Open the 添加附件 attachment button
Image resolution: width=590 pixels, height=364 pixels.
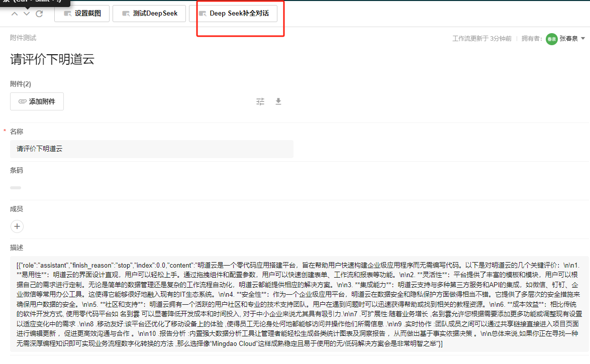pos(37,101)
